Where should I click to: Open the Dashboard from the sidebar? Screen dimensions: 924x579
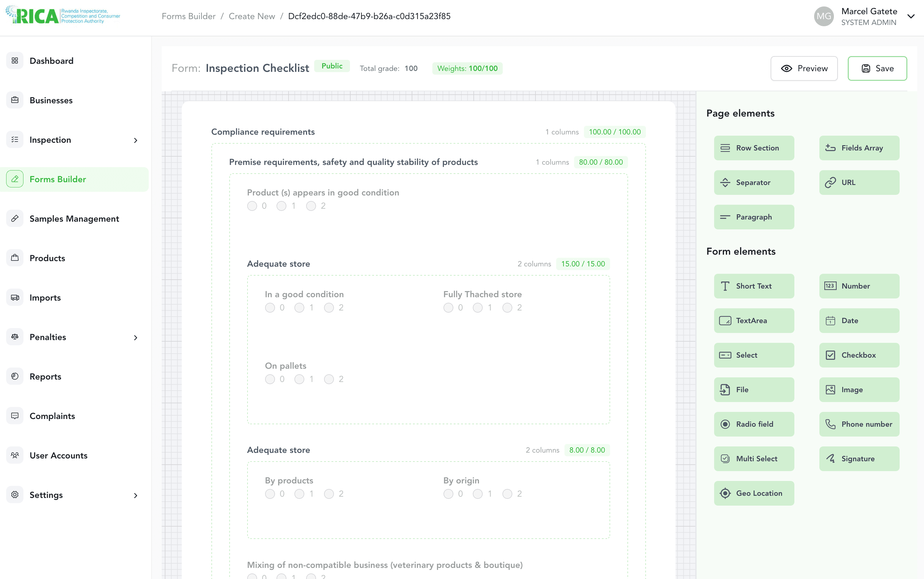[51, 60]
